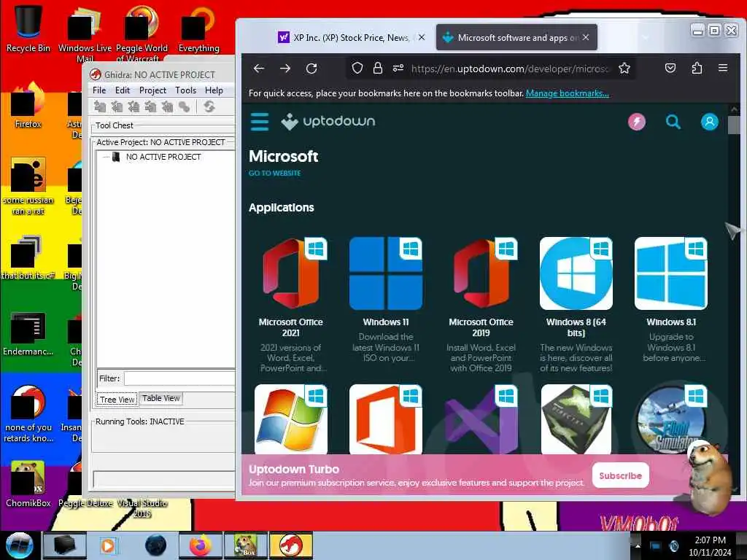Subscribe to Uptodown Turbo
Screen dimensions: 747x560
620,475
